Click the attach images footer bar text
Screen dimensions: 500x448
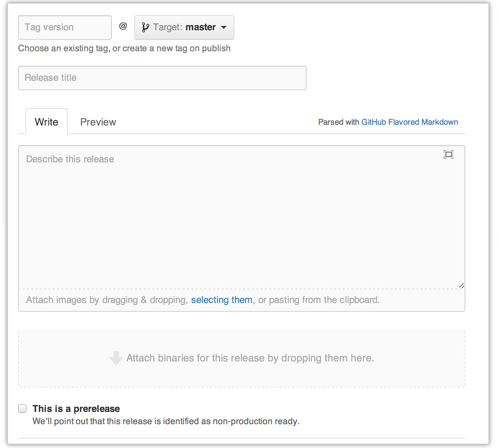[x=203, y=300]
